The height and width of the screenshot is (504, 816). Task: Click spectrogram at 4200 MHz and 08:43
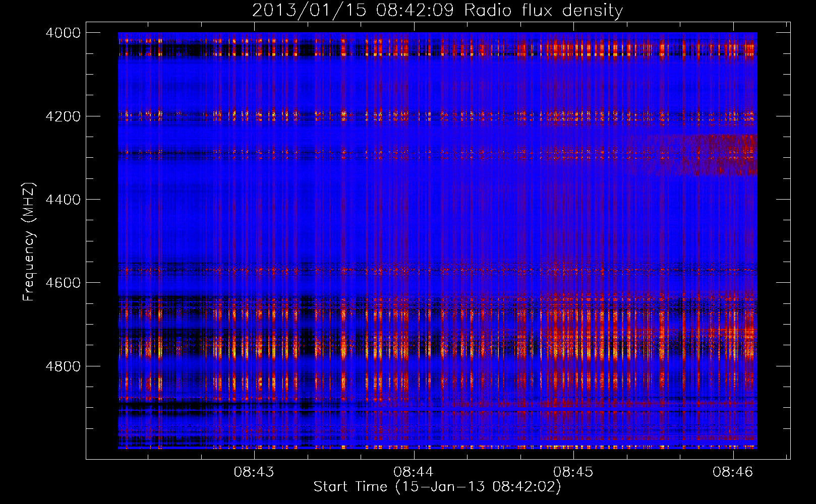click(254, 116)
